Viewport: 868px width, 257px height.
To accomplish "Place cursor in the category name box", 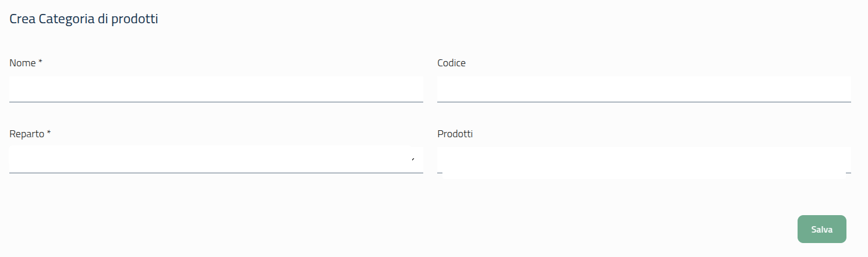I will pyautogui.click(x=216, y=89).
